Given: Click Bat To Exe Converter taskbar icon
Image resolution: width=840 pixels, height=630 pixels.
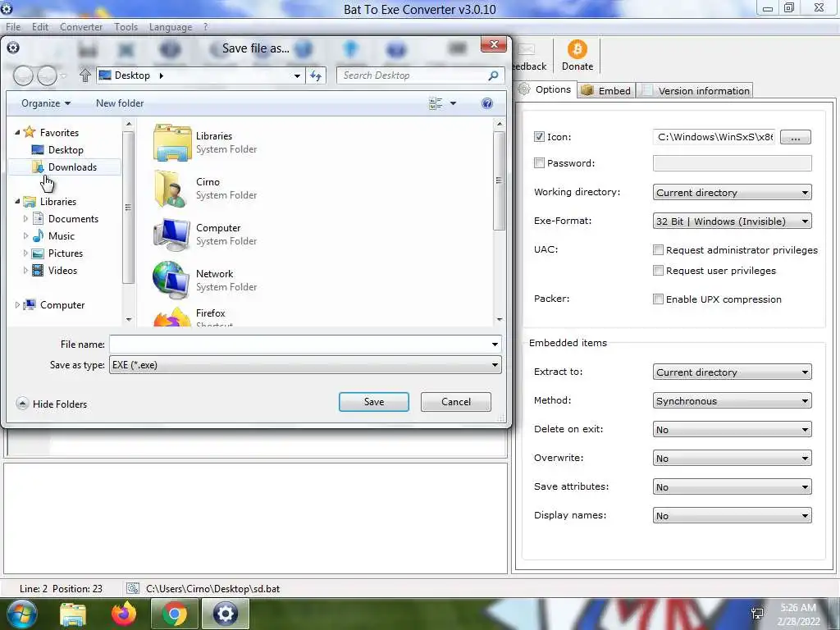Looking at the screenshot, I should (x=225, y=614).
